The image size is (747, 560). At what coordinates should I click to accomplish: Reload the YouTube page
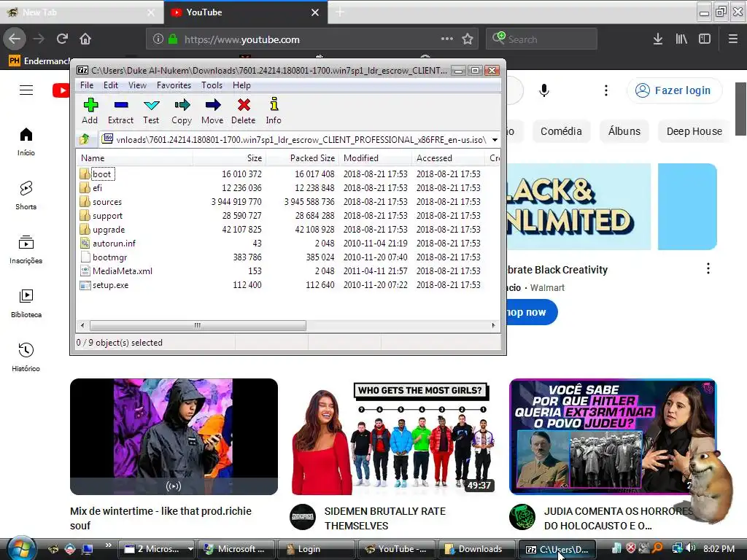pyautogui.click(x=62, y=39)
